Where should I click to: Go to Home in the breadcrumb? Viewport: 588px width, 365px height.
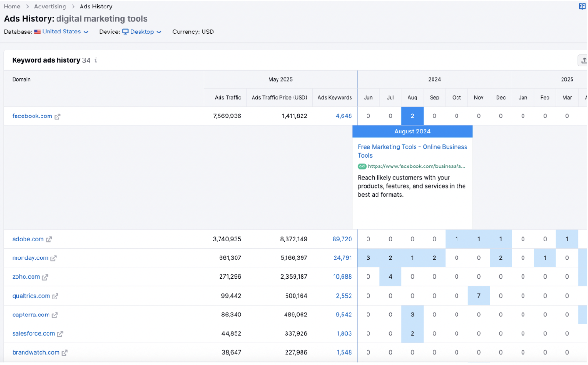(12, 7)
